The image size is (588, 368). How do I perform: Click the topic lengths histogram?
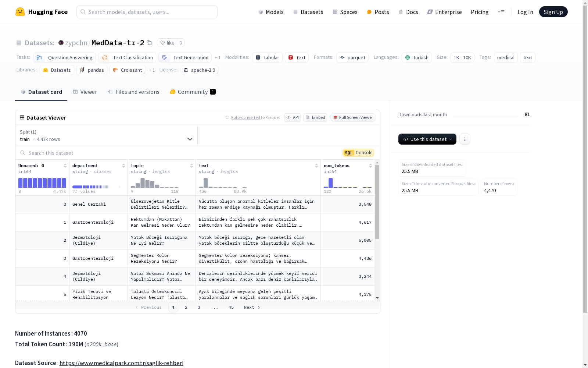coord(155,183)
